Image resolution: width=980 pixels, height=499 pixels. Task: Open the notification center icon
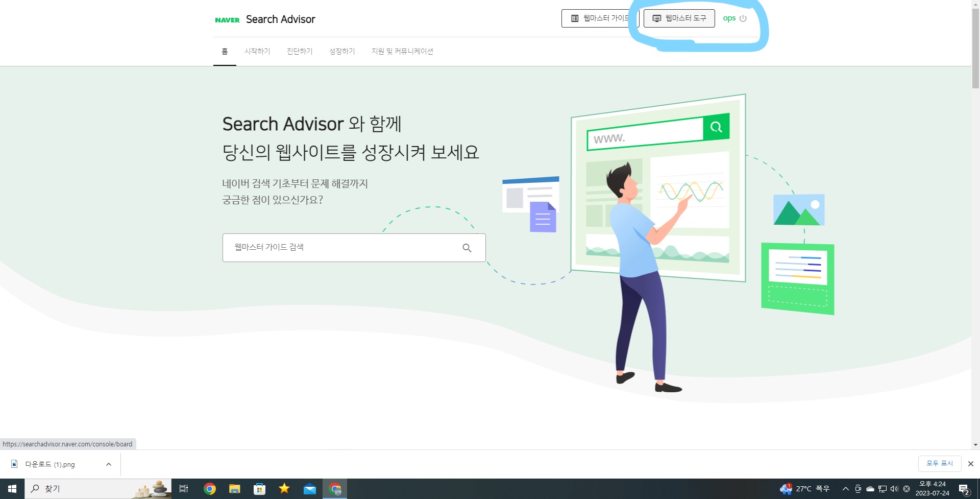coord(964,489)
